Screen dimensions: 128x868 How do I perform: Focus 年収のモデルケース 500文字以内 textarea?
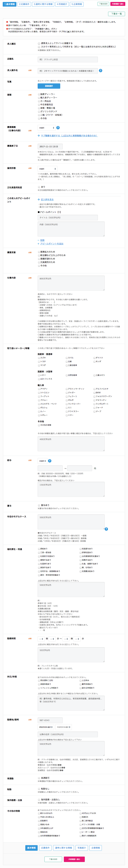click(x=71, y=522)
